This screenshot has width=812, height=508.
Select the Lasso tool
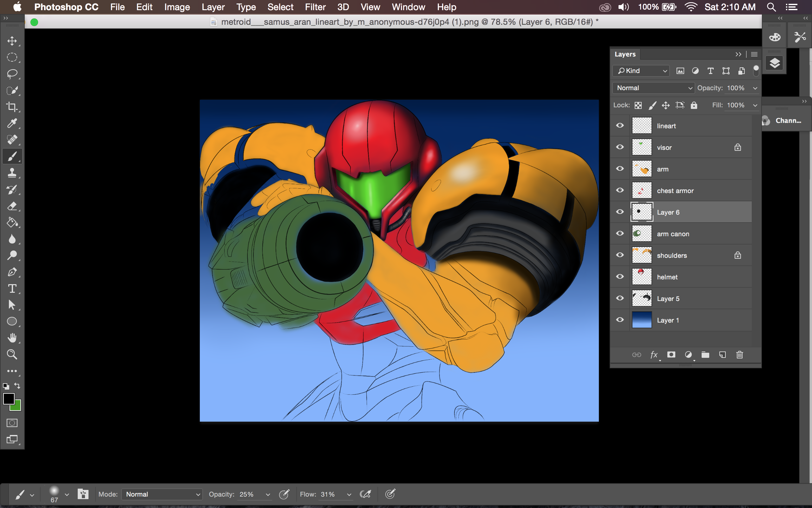tap(12, 74)
